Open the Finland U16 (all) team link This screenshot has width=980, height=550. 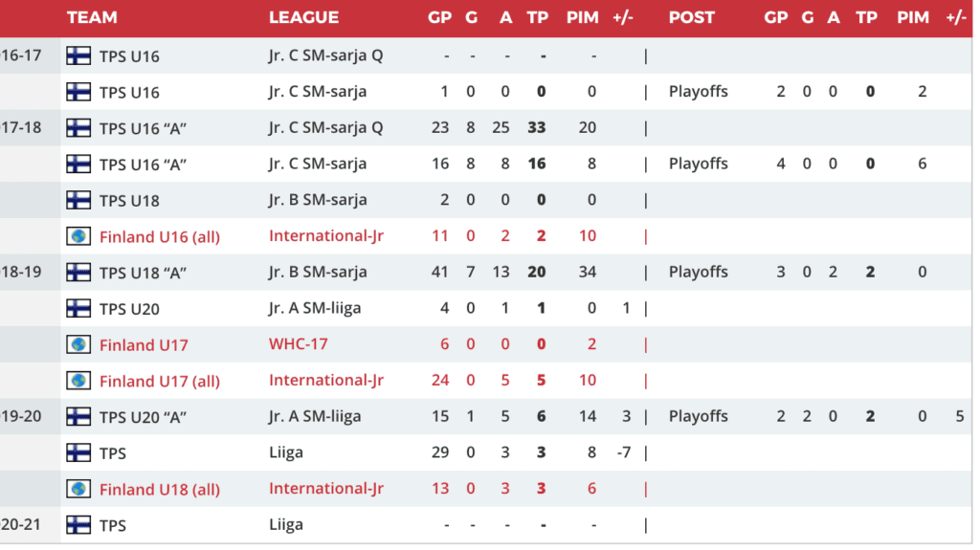point(159,236)
